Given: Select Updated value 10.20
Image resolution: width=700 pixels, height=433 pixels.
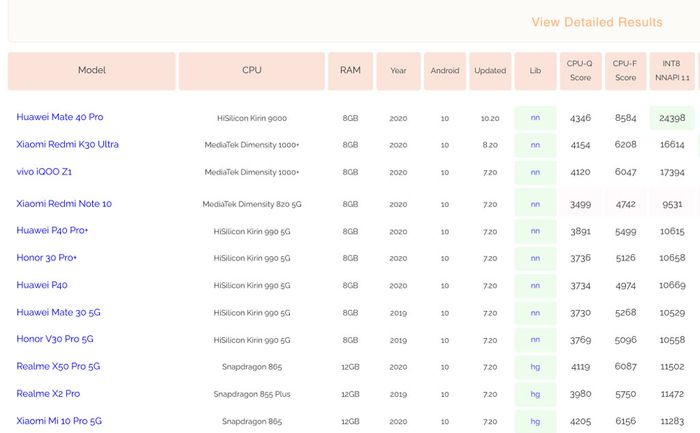Looking at the screenshot, I should (490, 119).
